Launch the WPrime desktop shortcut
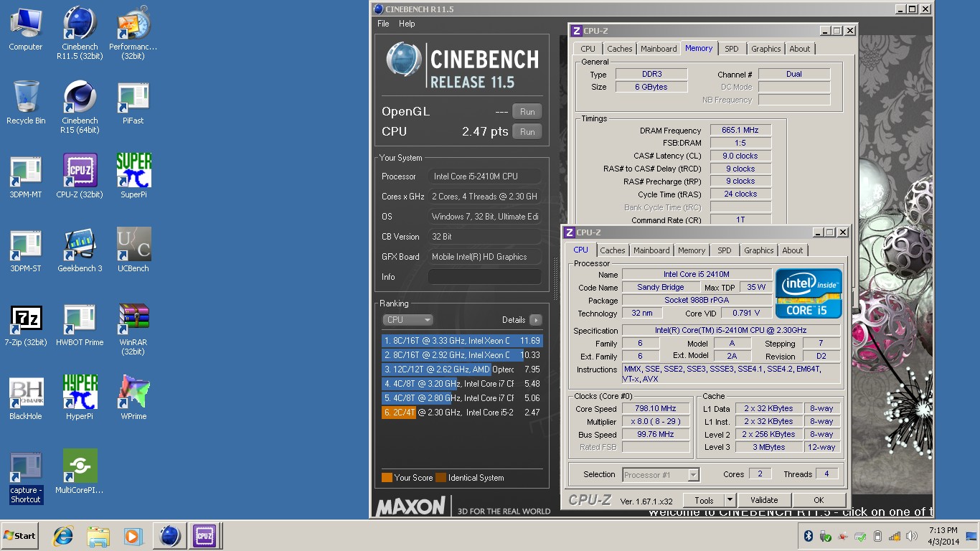980x551 pixels. coord(133,398)
